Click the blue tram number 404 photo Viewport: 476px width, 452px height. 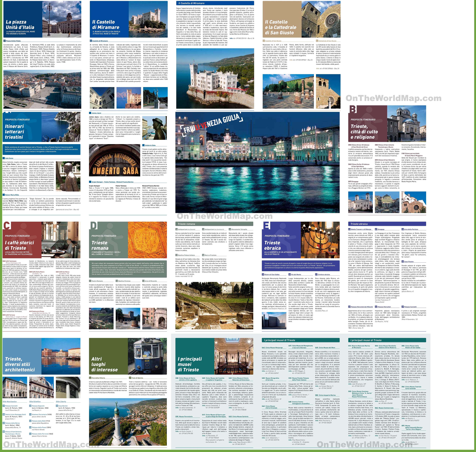click(x=147, y=356)
